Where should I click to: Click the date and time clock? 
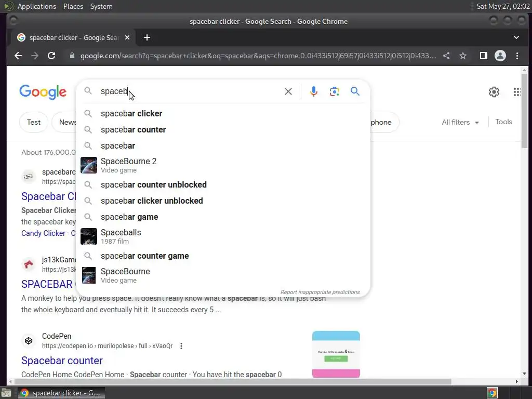[503, 6]
